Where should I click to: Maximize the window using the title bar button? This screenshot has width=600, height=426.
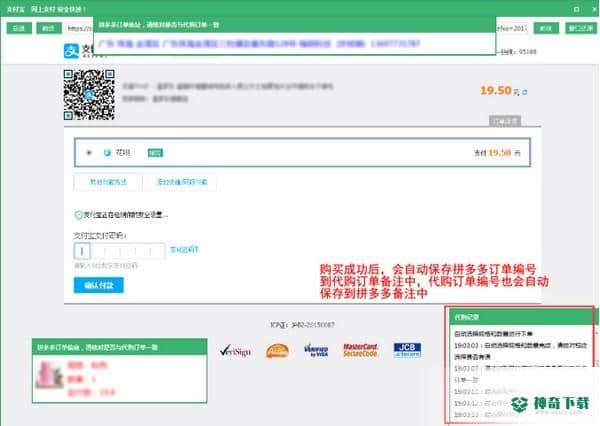click(577, 9)
